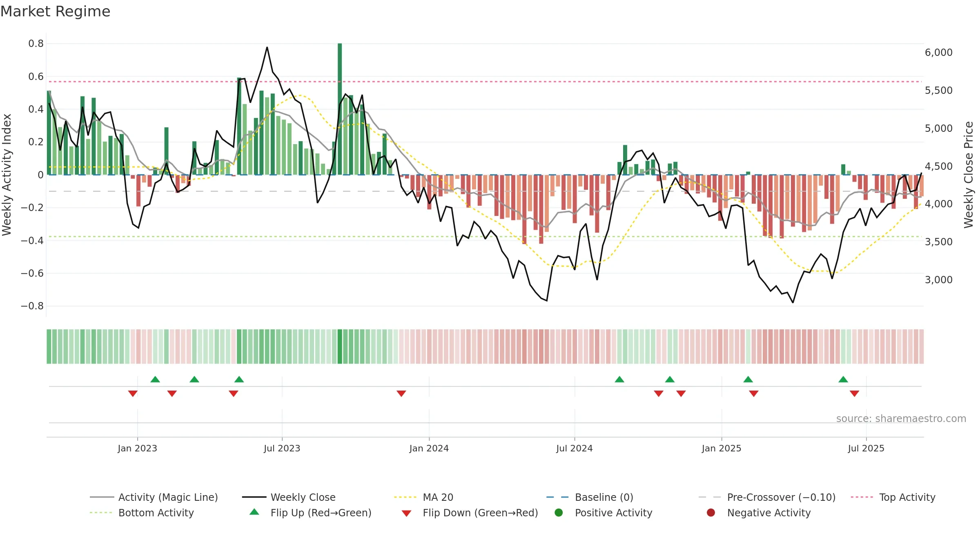
Task: Click the green circle Positive Activity icon
Action: pos(559,513)
